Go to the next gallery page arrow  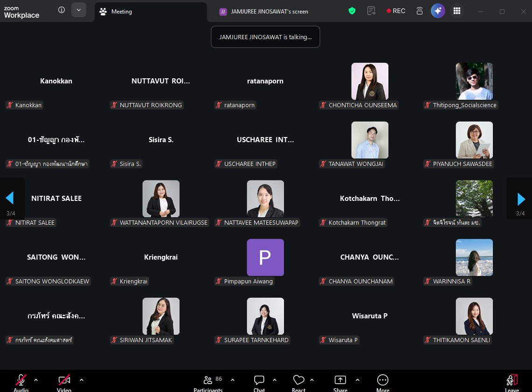click(x=521, y=199)
